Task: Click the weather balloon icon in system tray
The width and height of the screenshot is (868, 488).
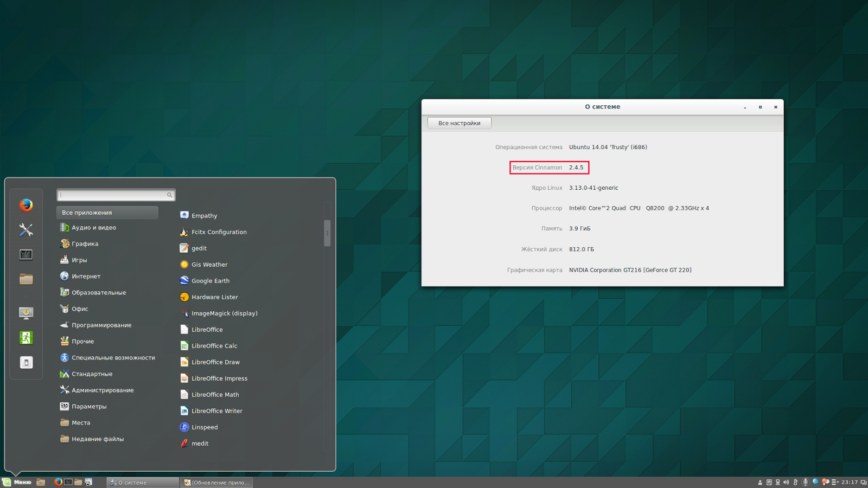Action: [x=825, y=483]
